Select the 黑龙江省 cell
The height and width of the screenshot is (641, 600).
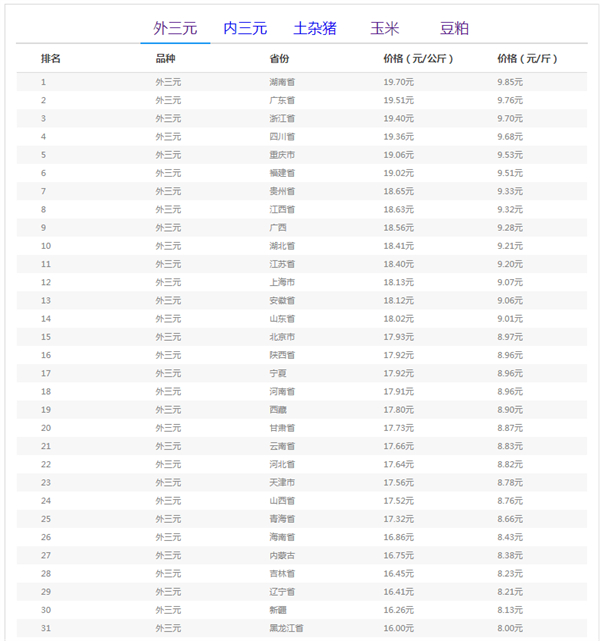point(286,628)
